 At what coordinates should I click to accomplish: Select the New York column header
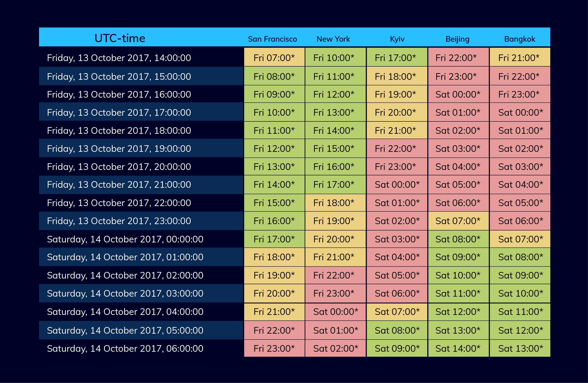point(333,39)
